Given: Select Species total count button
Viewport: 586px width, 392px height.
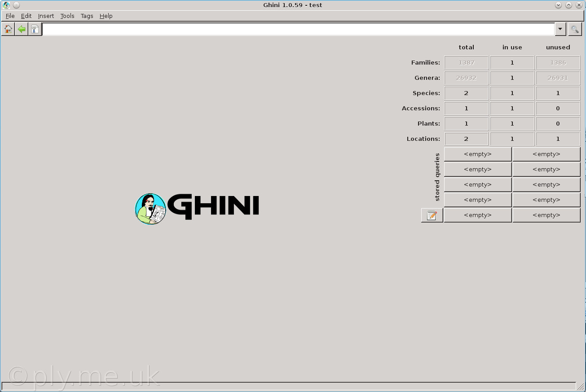Looking at the screenshot, I should click(466, 93).
